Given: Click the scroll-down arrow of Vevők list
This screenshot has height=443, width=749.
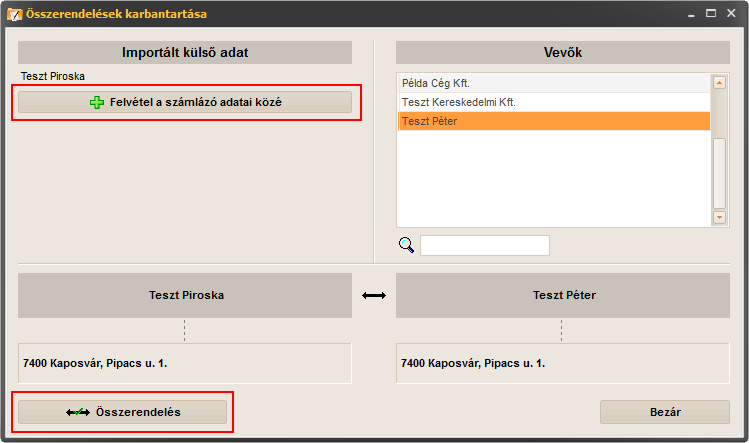Looking at the screenshot, I should pyautogui.click(x=719, y=217).
